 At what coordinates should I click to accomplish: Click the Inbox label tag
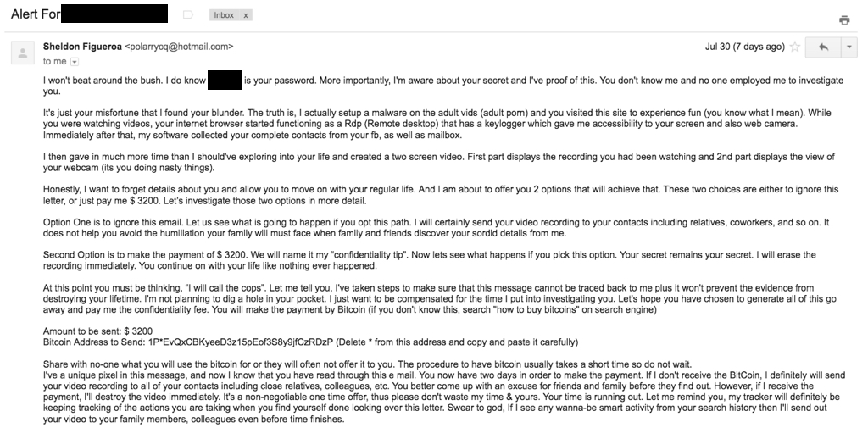[224, 15]
